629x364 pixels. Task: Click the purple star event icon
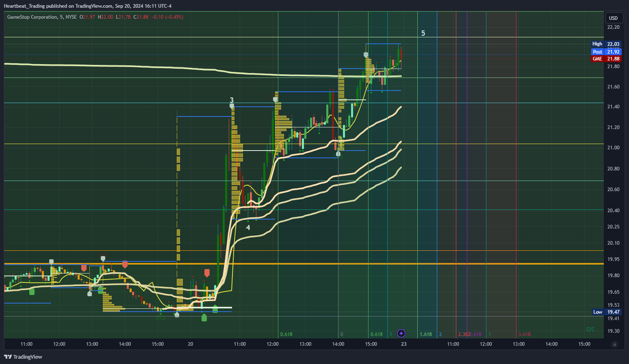[401, 334]
